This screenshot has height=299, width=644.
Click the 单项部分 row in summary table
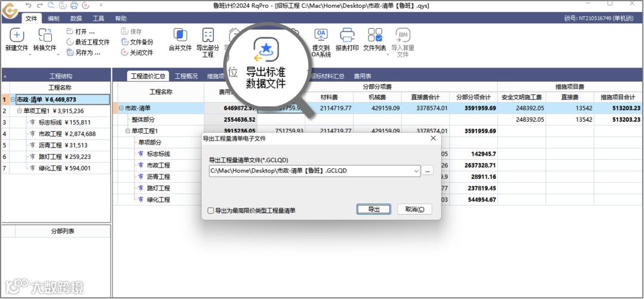[148, 142]
